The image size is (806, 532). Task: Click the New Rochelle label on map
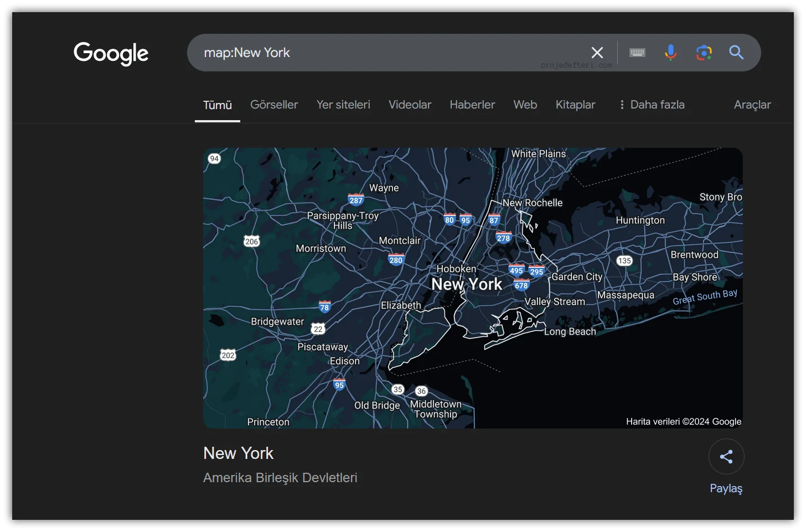[x=533, y=203]
